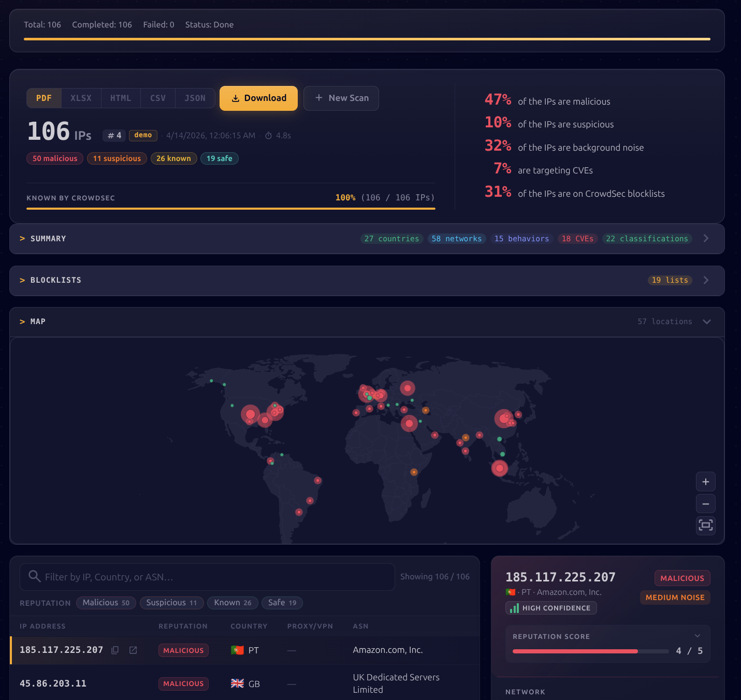Fit the map to full view
Screen dimensions: 741x700
point(705,526)
